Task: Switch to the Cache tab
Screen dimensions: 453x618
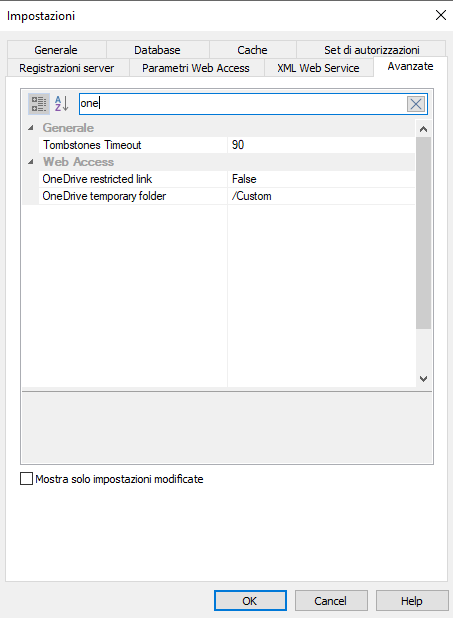Action: [x=252, y=50]
